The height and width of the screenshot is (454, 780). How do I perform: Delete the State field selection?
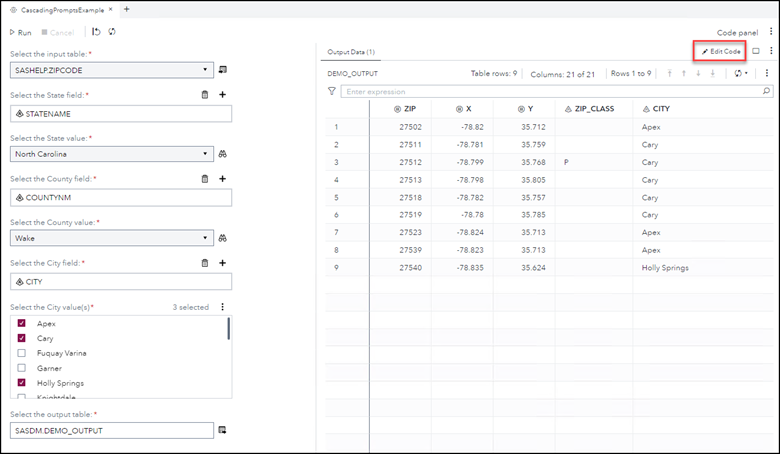pos(205,95)
